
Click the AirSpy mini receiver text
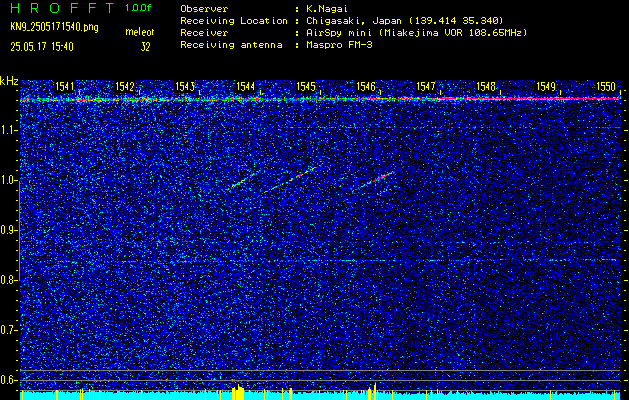pos(416,33)
